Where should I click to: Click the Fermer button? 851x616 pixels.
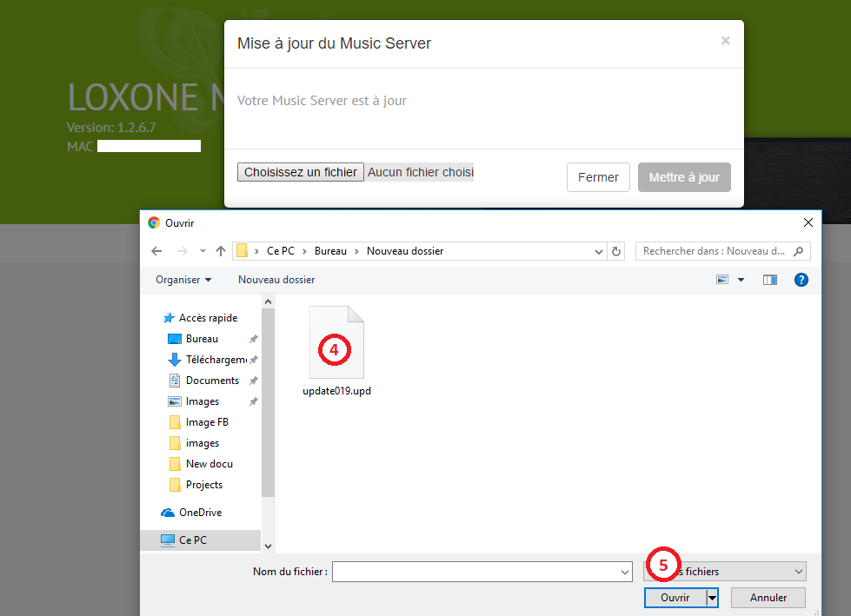pyautogui.click(x=598, y=176)
